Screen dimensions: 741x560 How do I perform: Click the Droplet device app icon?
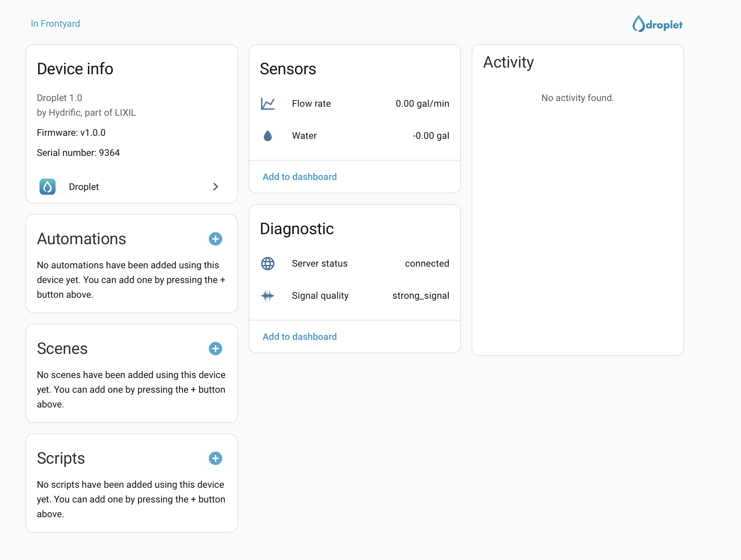(47, 187)
